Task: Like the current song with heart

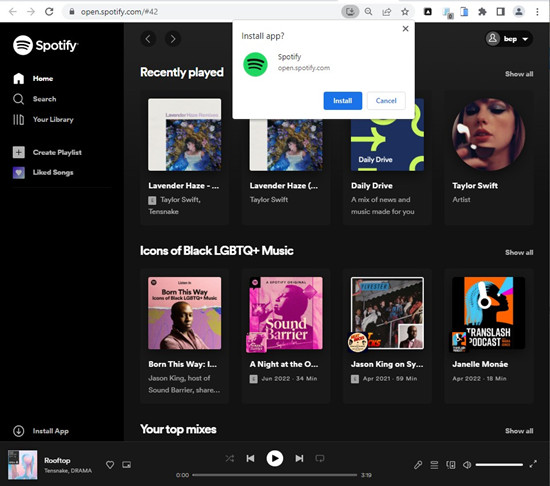Action: click(110, 465)
